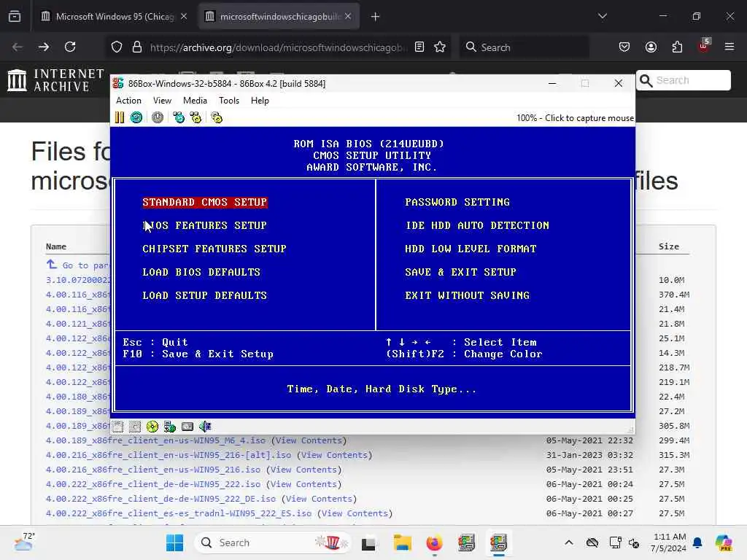Click the second floppy drive status icon
This screenshot has width=747, height=560.
(135, 427)
